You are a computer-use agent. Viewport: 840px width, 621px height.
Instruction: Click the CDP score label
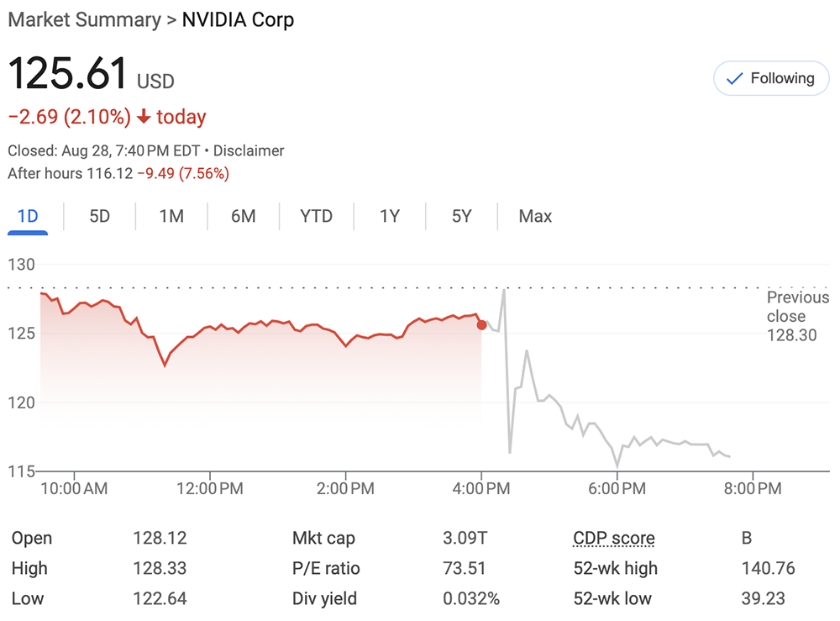pos(613,539)
